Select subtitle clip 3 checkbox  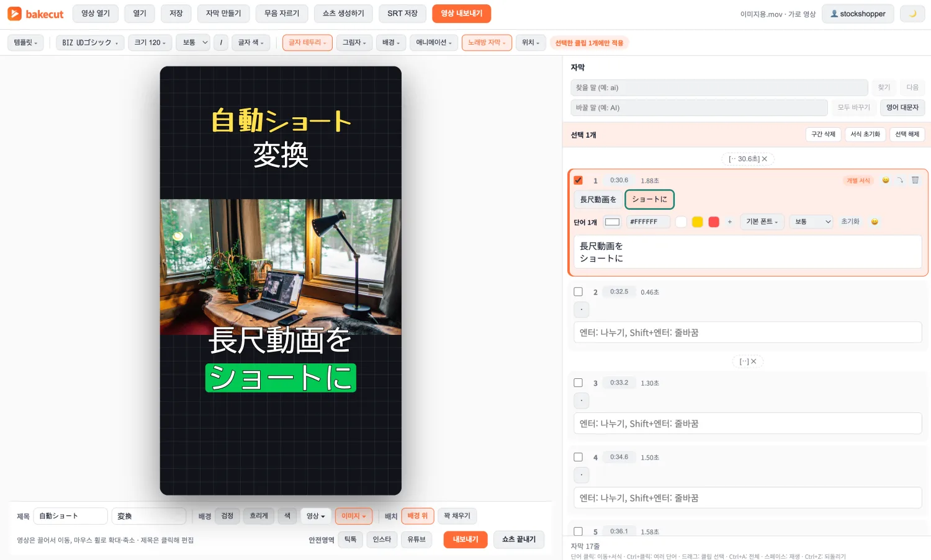pyautogui.click(x=578, y=383)
